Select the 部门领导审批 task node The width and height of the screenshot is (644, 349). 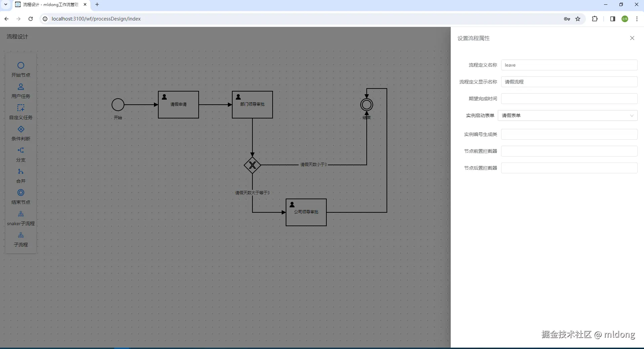point(252,105)
